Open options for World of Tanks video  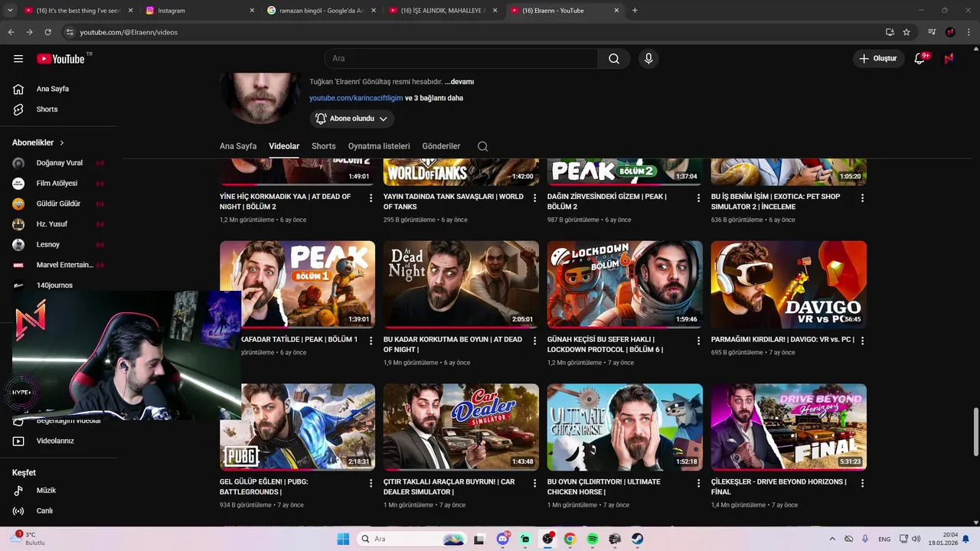tap(534, 197)
